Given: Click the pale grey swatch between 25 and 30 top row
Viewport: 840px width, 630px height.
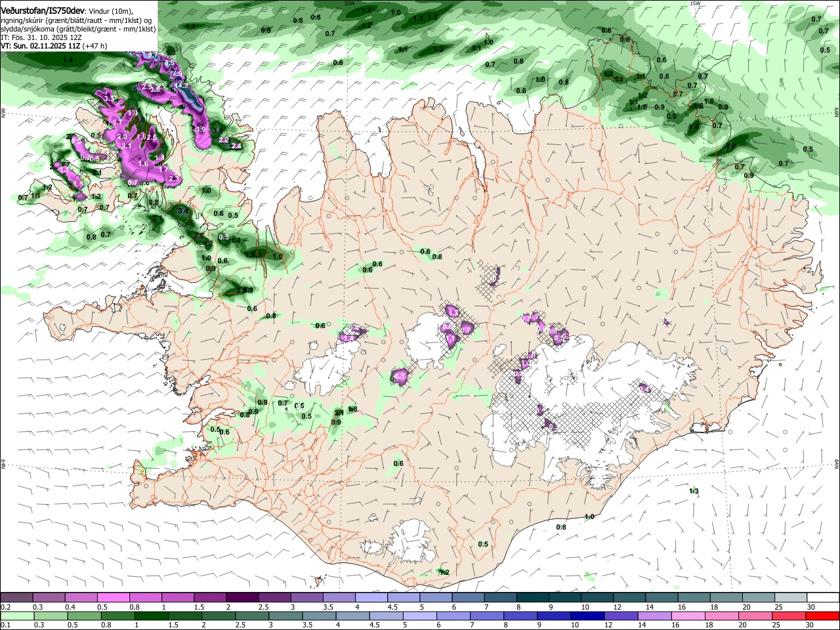Looking at the screenshot, I should [x=789, y=598].
